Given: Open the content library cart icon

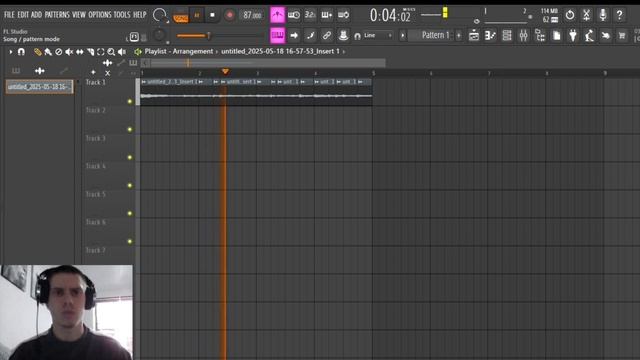Looking at the screenshot, I should click(x=622, y=36).
